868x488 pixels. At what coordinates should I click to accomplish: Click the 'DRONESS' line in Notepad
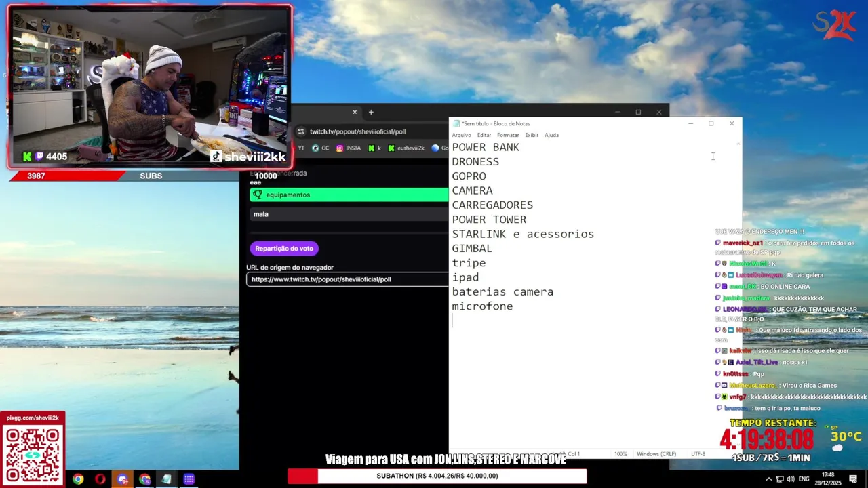click(x=475, y=161)
